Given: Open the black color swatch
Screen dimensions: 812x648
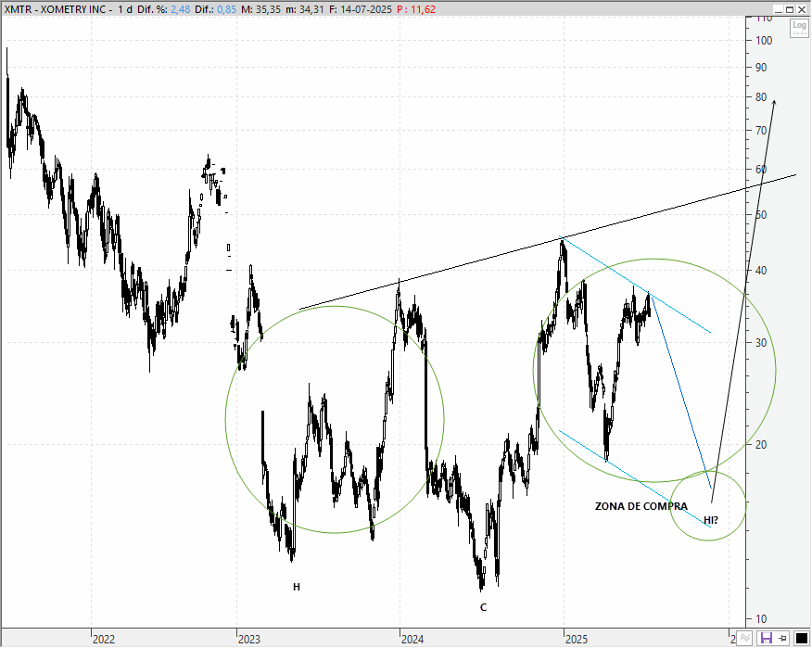Looking at the screenshot, I should coord(801,638).
